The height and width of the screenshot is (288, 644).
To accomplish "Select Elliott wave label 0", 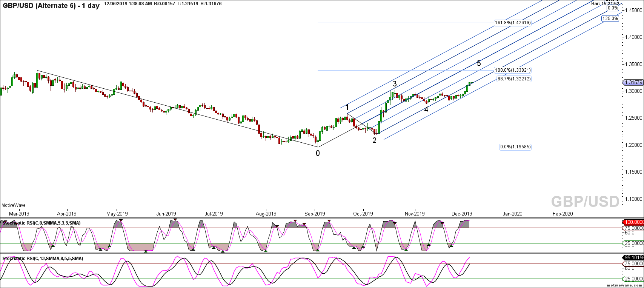I will [318, 153].
